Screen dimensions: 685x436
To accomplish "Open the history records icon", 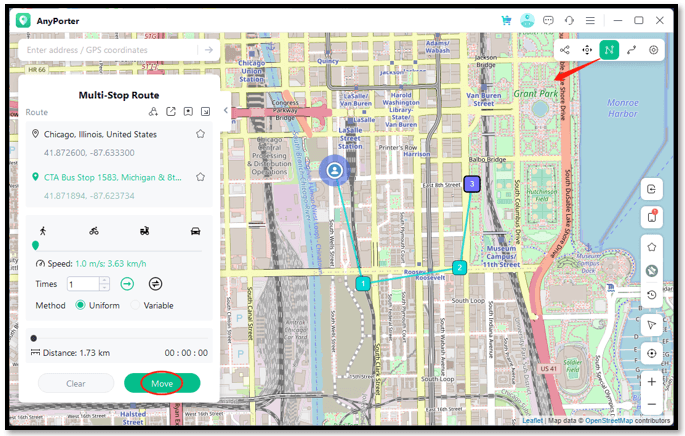I will [652, 295].
